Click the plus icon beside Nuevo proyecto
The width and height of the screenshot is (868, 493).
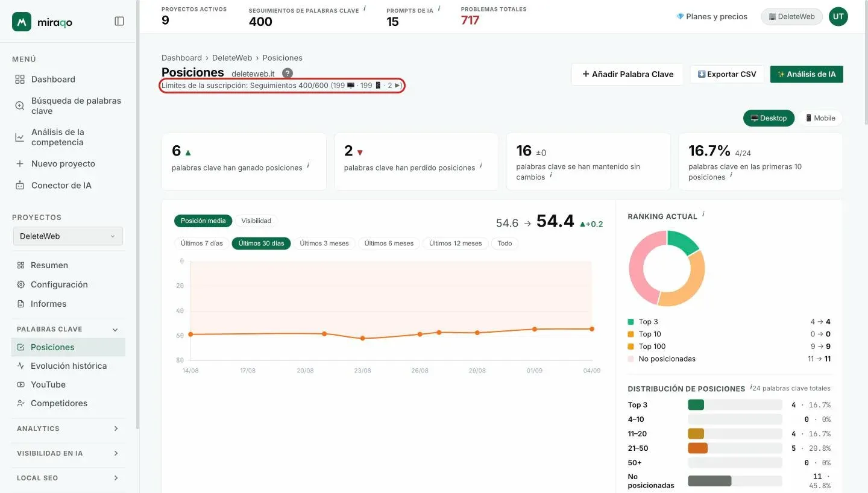point(20,163)
